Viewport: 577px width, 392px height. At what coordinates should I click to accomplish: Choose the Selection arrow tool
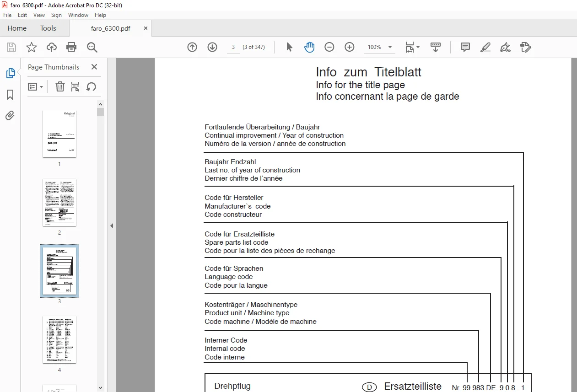pyautogui.click(x=289, y=47)
